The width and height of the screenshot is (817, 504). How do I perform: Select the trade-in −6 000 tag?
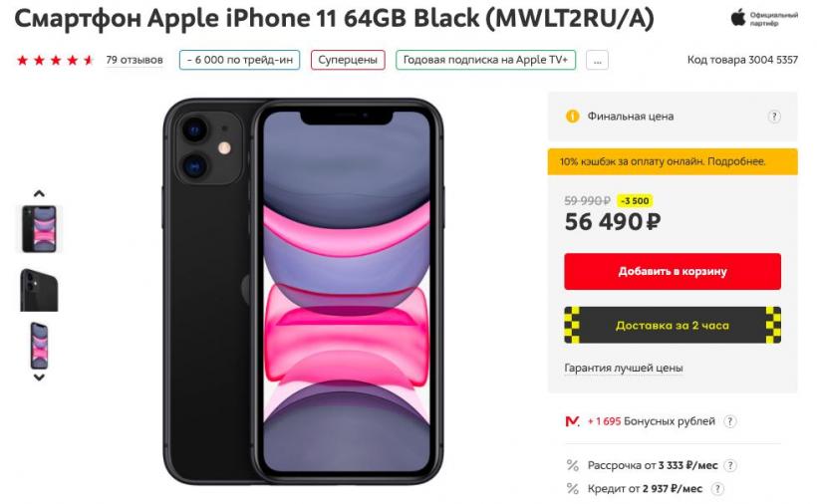(240, 60)
